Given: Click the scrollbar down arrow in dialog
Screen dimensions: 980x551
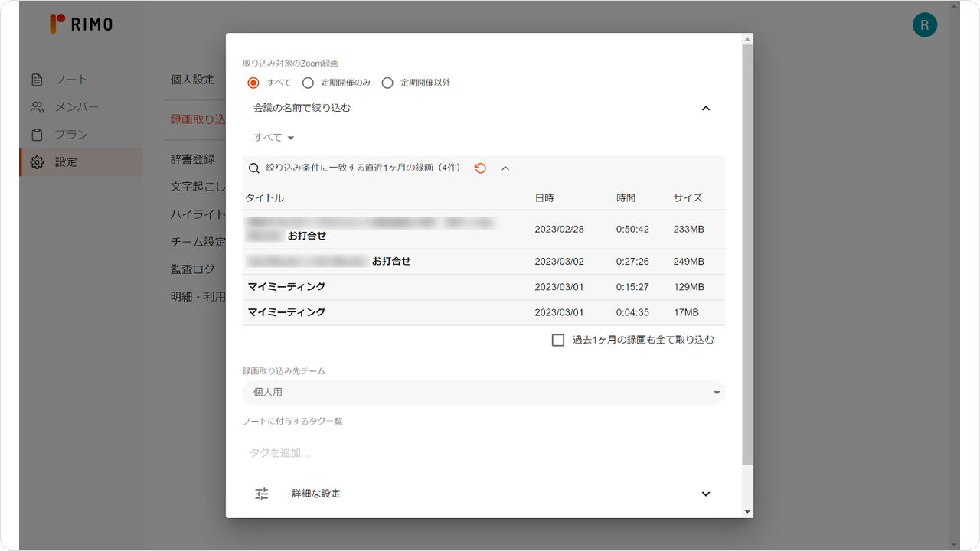Looking at the screenshot, I should [748, 512].
